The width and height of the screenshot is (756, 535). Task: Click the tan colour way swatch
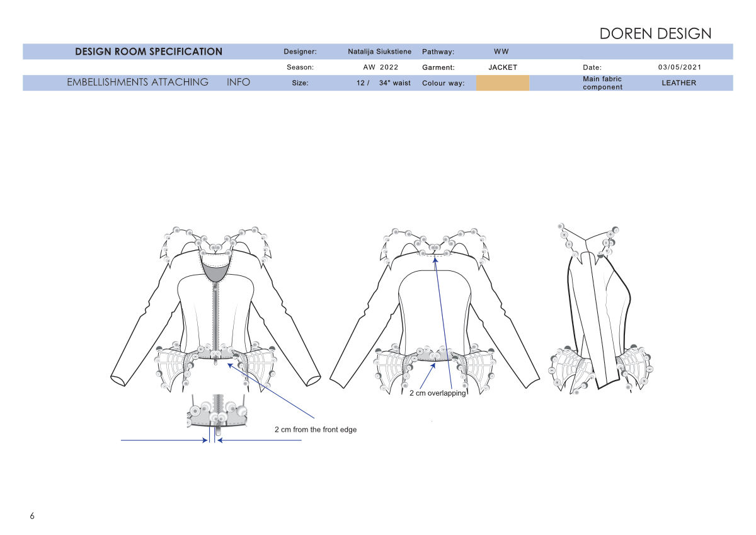pos(503,83)
